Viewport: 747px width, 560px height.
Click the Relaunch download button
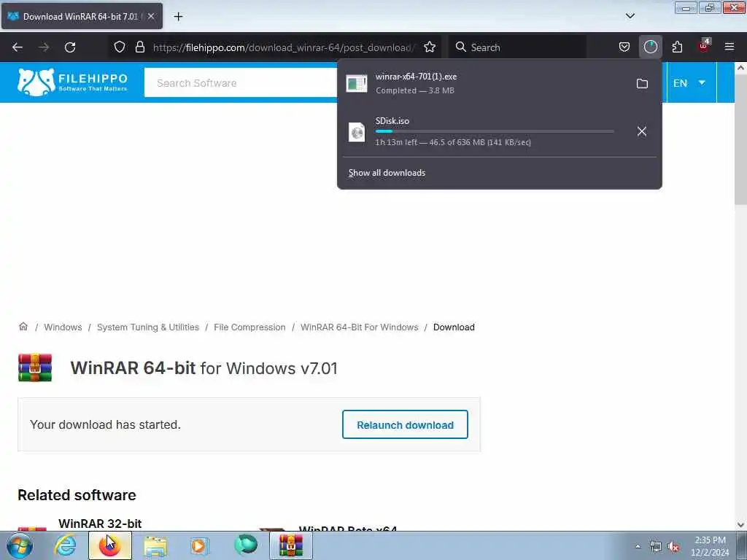[405, 424]
